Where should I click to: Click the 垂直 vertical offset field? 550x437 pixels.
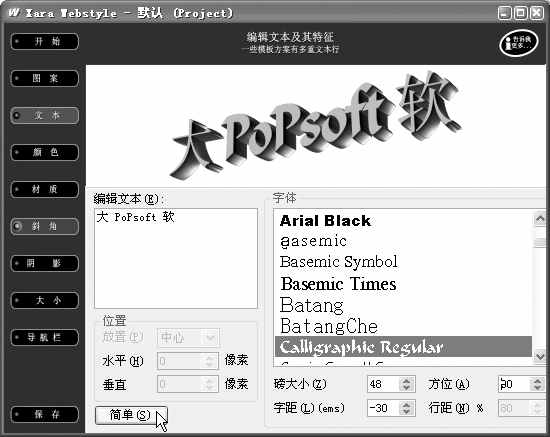click(x=180, y=384)
